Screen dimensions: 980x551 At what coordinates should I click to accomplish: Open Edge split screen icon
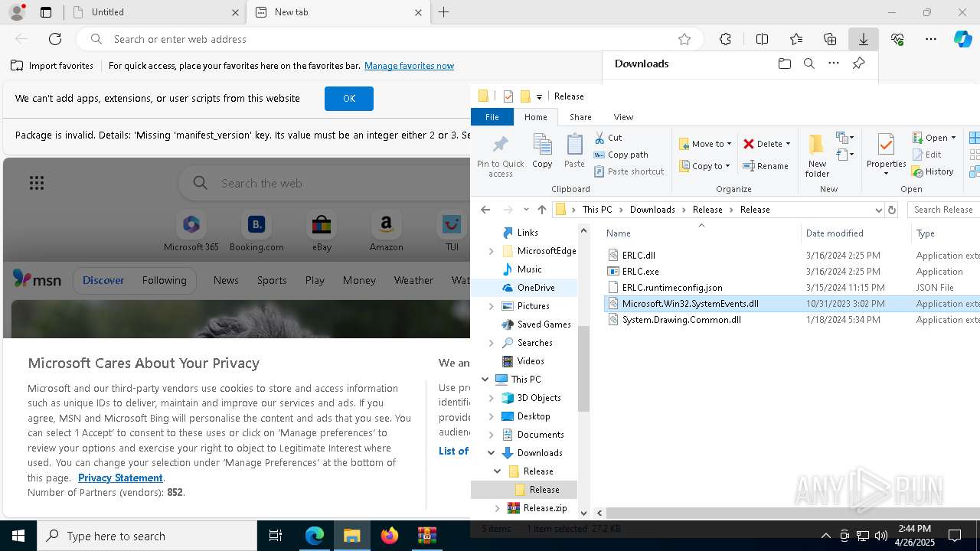762,39
